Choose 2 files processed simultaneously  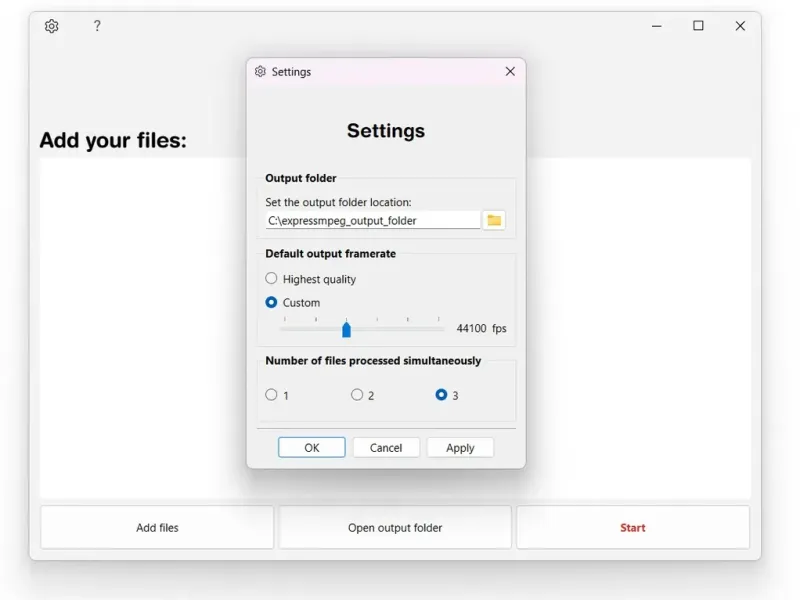click(x=357, y=394)
